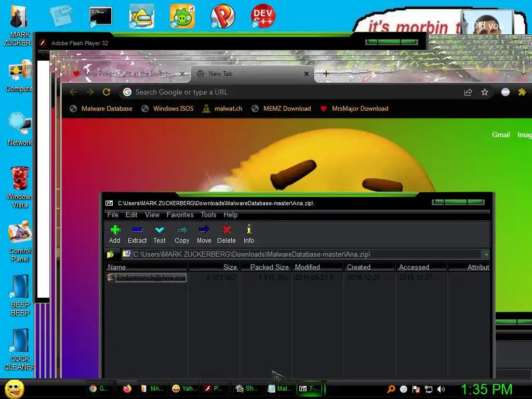Viewport: 532px width, 399px height.
Task: Open the green pig Bad Piggies shortcut
Action: pos(182,16)
